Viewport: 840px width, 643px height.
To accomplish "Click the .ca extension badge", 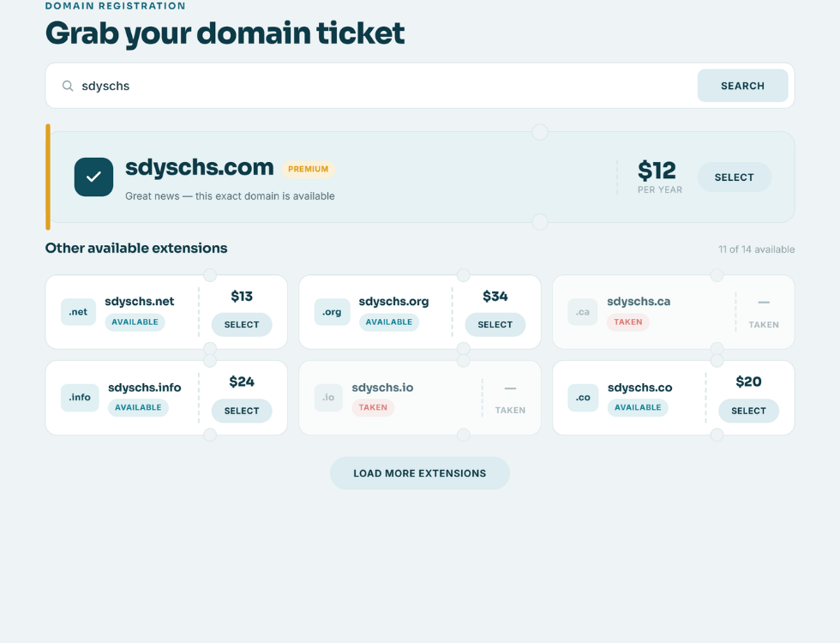I will [583, 312].
